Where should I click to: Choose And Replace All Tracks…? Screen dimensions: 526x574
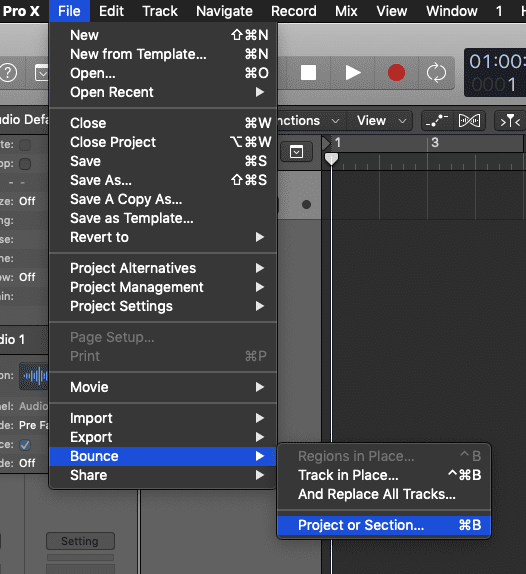pos(384,494)
